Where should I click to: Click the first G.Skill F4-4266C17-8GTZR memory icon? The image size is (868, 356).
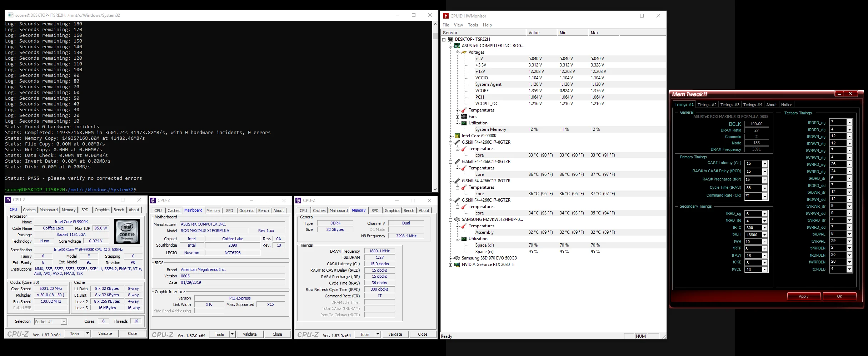[x=457, y=142]
